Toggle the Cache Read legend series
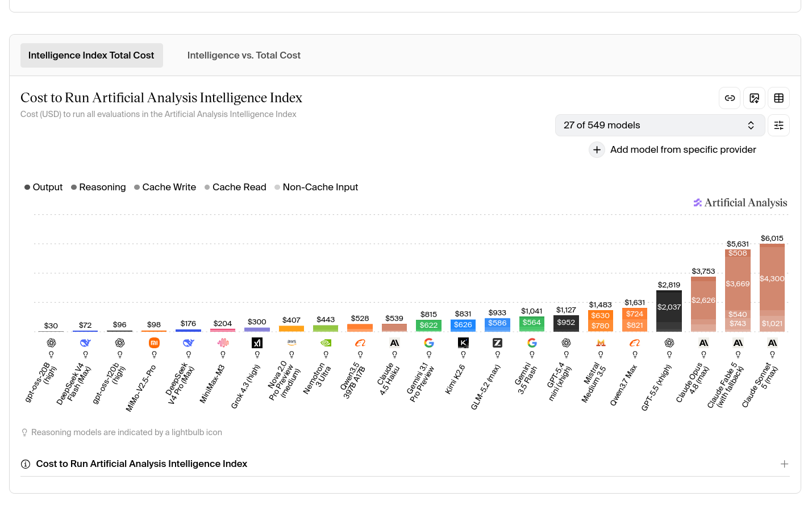This screenshot has width=812, height=509. pyautogui.click(x=235, y=187)
